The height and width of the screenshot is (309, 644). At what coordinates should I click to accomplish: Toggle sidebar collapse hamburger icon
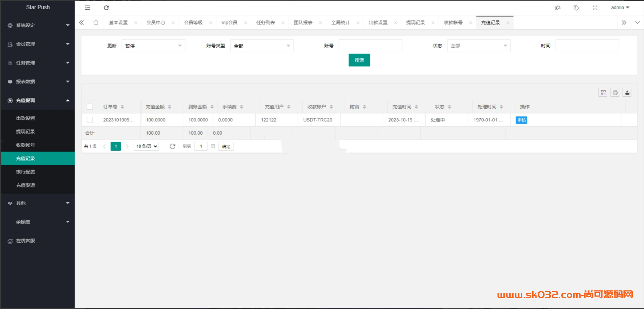pyautogui.click(x=87, y=8)
